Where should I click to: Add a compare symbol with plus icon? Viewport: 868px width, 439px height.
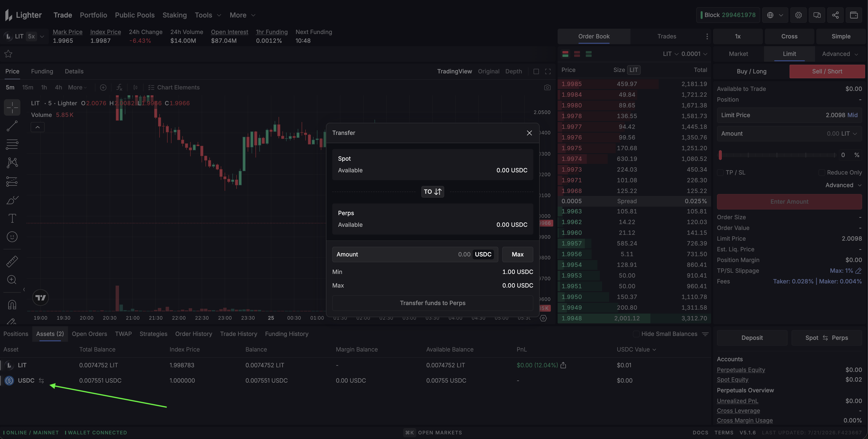click(103, 88)
